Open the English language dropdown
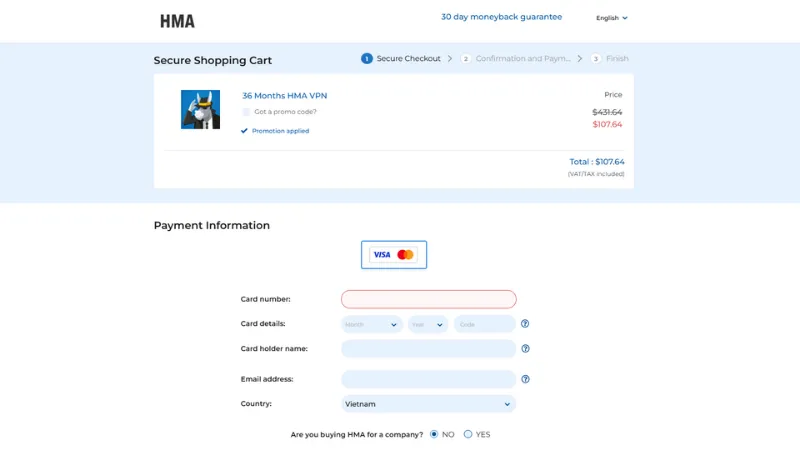This screenshot has width=800, height=450. point(612,18)
